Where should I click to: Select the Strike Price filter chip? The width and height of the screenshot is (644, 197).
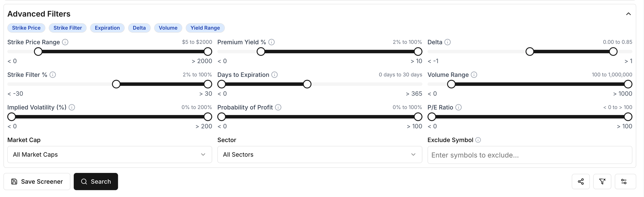coord(26,28)
